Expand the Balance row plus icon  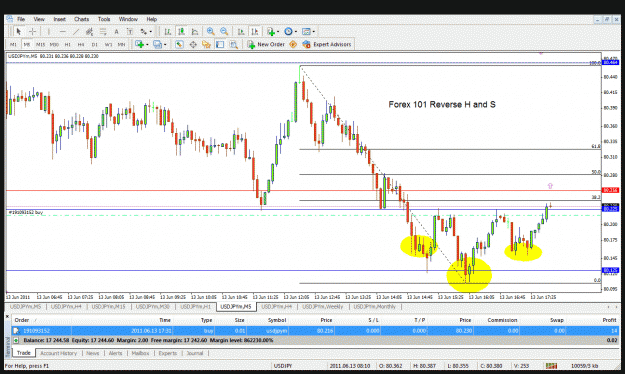point(16,340)
